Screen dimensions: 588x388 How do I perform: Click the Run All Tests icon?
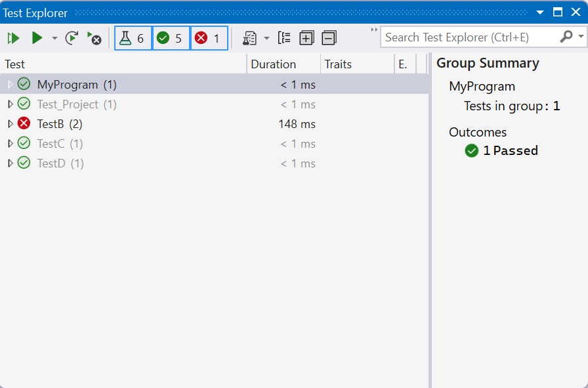click(x=13, y=37)
